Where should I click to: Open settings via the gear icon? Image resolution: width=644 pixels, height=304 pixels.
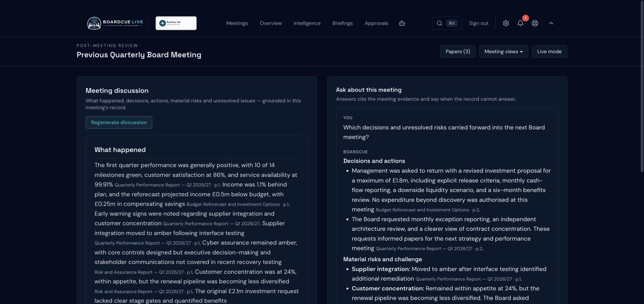tap(506, 23)
